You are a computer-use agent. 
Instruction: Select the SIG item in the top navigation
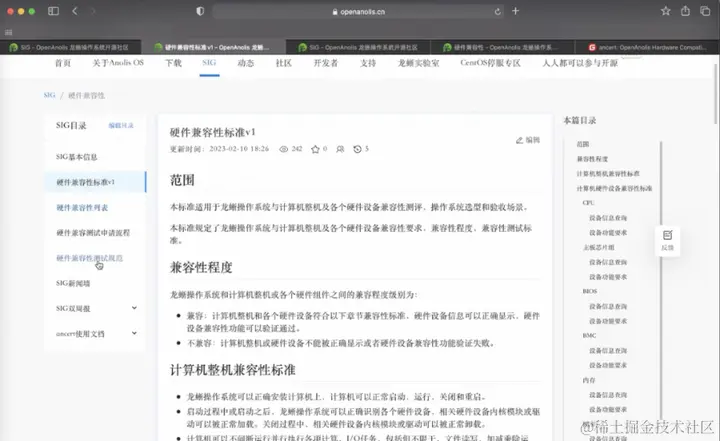[x=209, y=62]
